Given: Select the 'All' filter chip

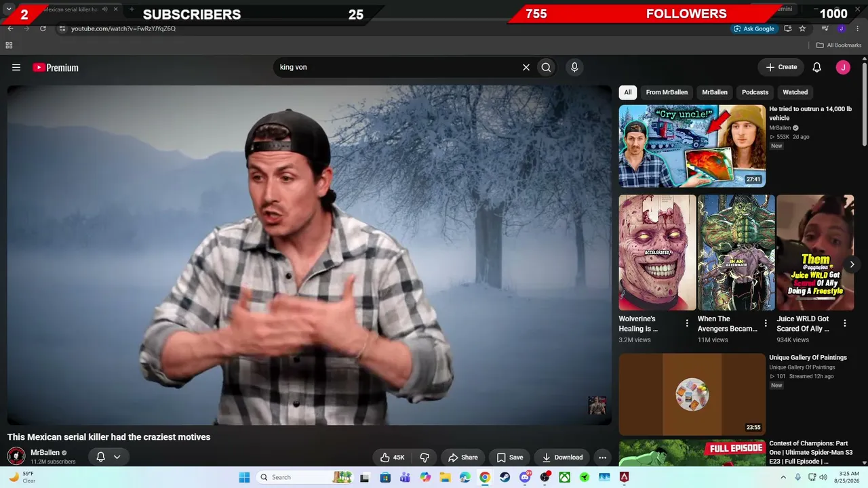Looking at the screenshot, I should click(x=628, y=92).
